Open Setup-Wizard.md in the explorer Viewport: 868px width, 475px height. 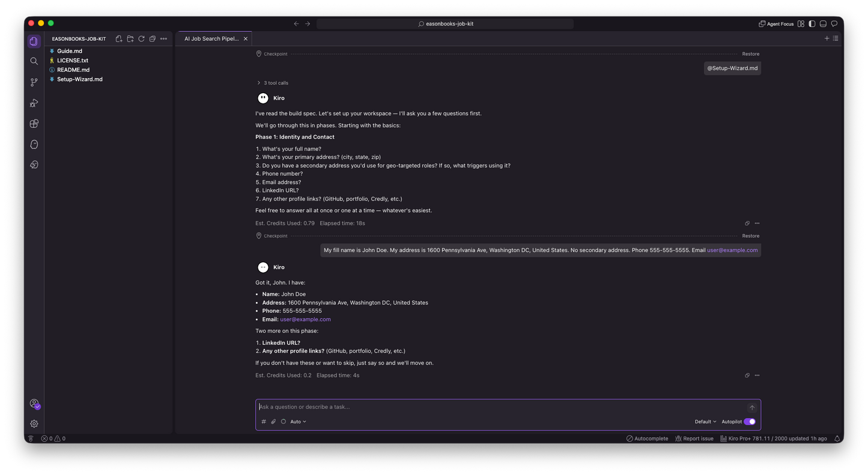80,79
